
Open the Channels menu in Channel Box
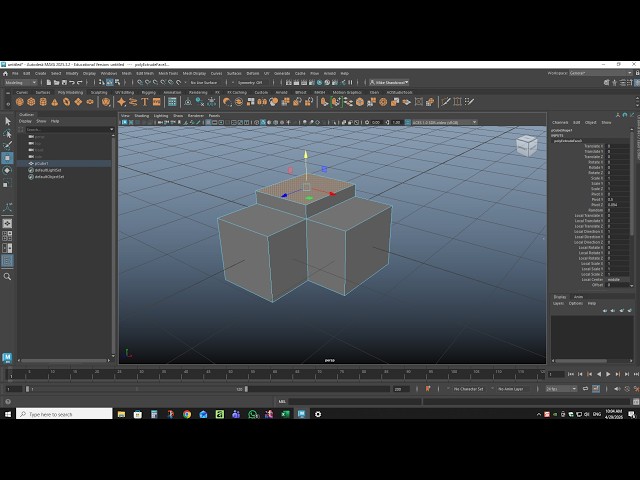coord(560,122)
